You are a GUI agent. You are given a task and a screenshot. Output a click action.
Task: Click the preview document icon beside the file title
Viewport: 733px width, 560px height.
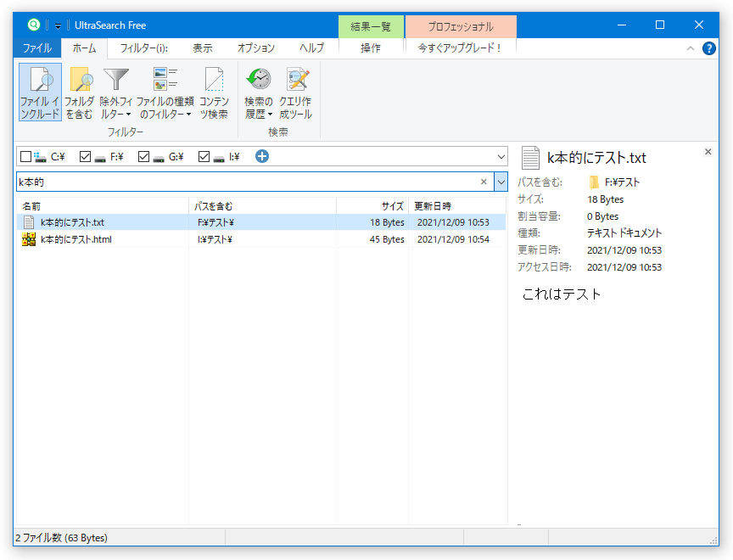[x=530, y=158]
